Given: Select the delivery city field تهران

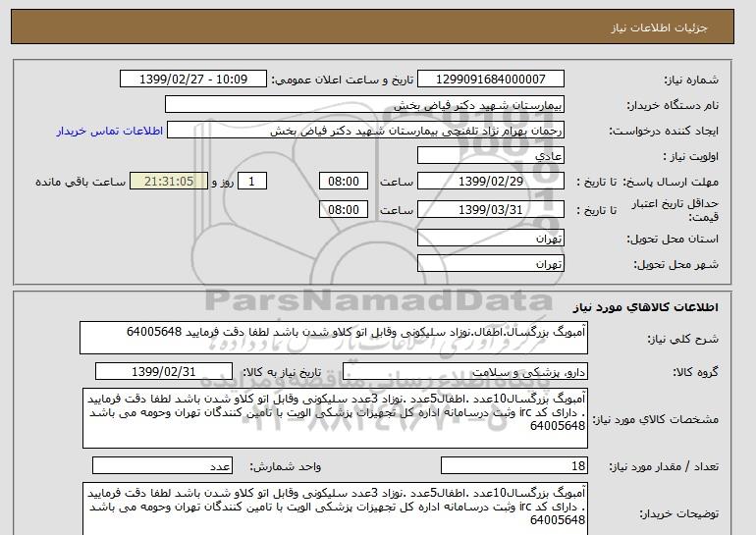Looking at the screenshot, I should [490, 264].
